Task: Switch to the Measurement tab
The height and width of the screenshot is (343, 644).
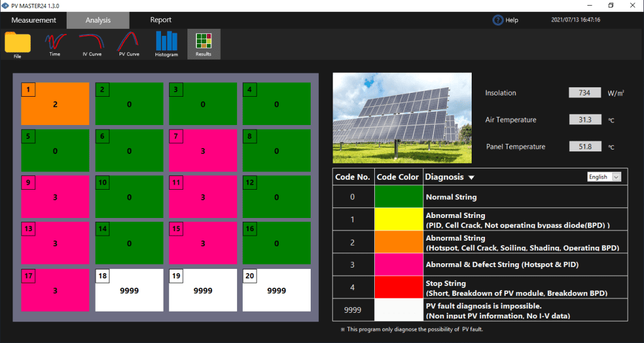Action: [34, 20]
